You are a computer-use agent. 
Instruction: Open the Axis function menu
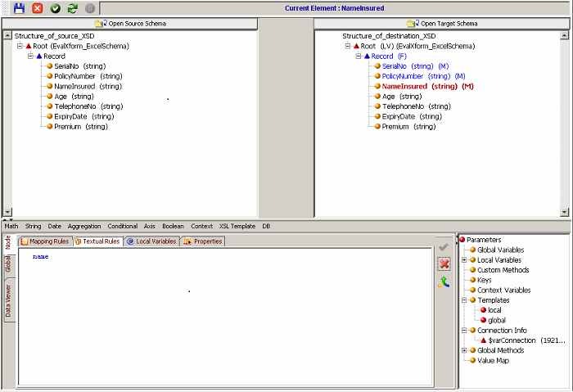point(150,226)
